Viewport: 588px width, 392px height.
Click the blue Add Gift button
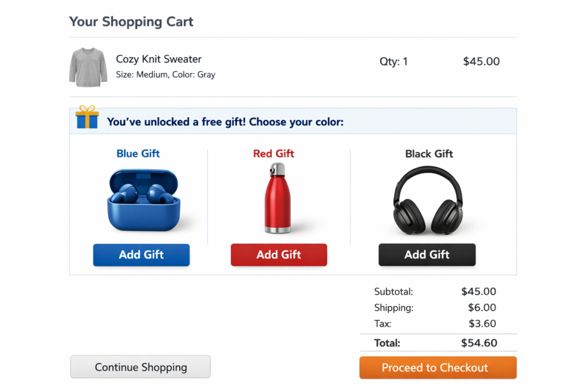tap(141, 255)
